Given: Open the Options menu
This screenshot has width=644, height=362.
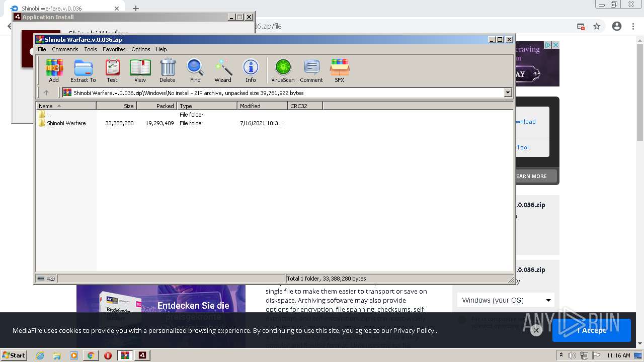Looking at the screenshot, I should (141, 49).
